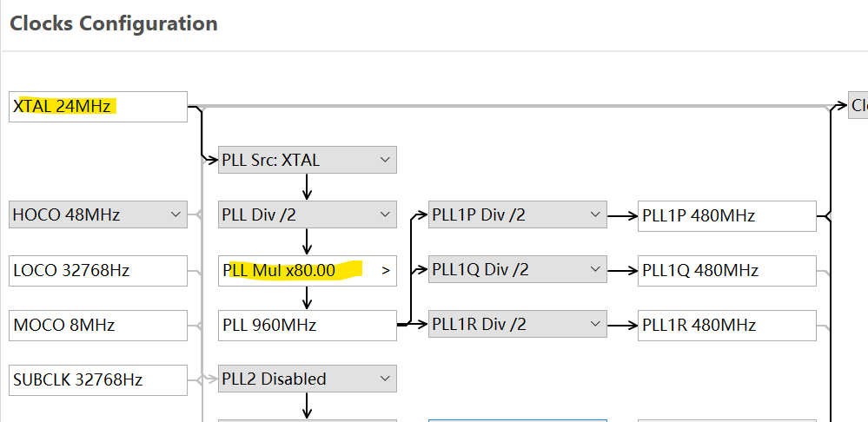Select the LOCO 32768Hz box
The height and width of the screenshot is (422, 868).
click(x=98, y=270)
